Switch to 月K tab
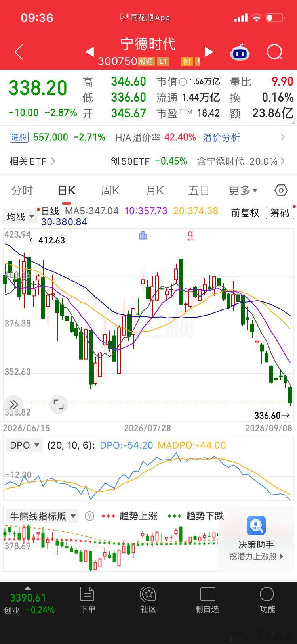Viewport: 297px width, 644px height. pyautogui.click(x=155, y=190)
